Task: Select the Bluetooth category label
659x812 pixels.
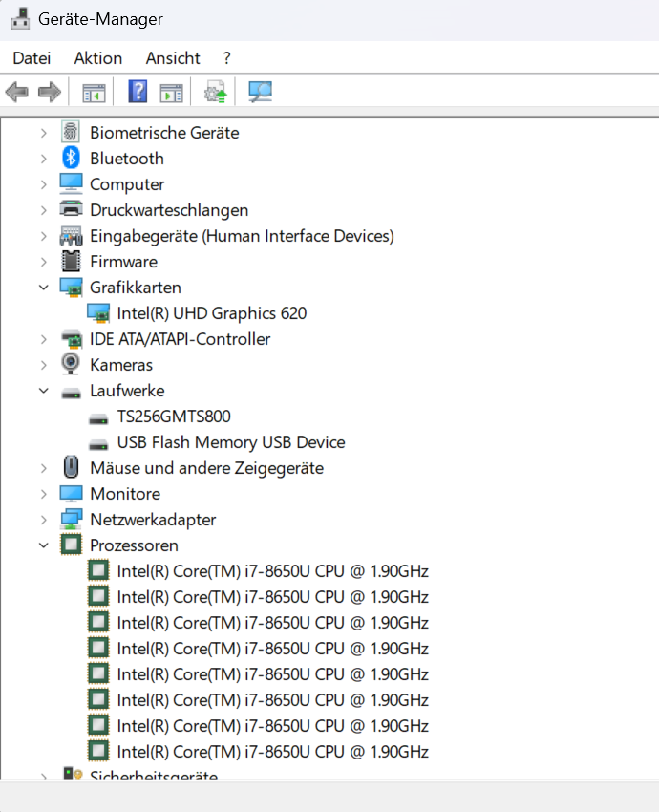Action: (127, 159)
